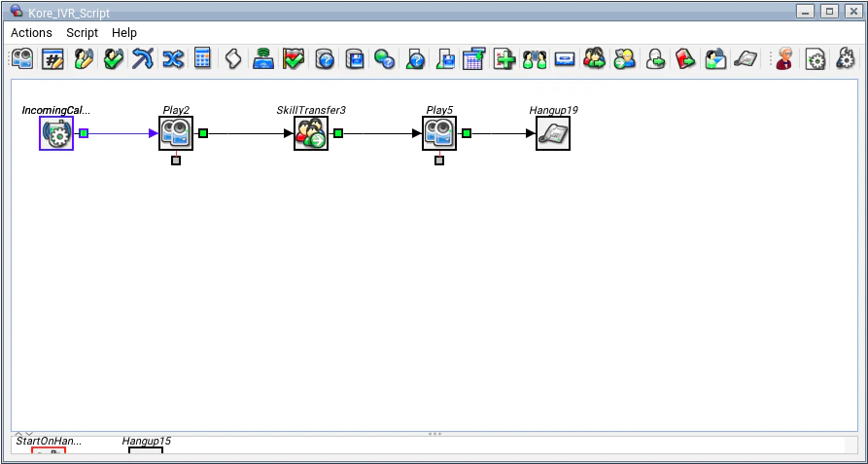Select the person-with-pencil input toolbar icon
The image size is (868, 464).
[84, 58]
